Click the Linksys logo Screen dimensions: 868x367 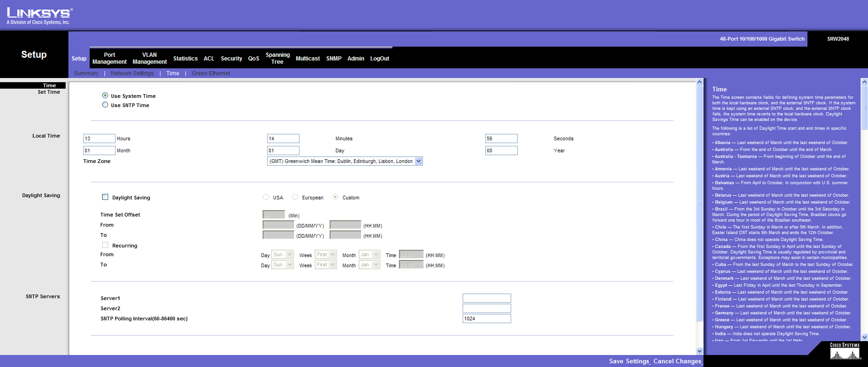[39, 16]
